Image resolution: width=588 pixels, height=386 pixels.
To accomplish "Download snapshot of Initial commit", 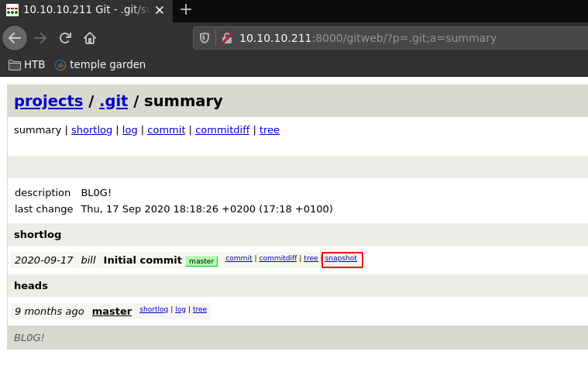I will point(341,258).
